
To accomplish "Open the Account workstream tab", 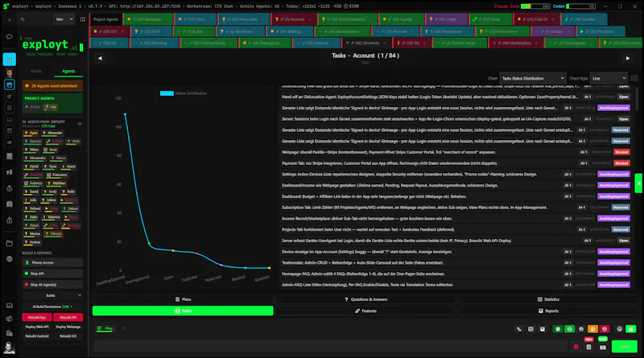I will 295,19.
